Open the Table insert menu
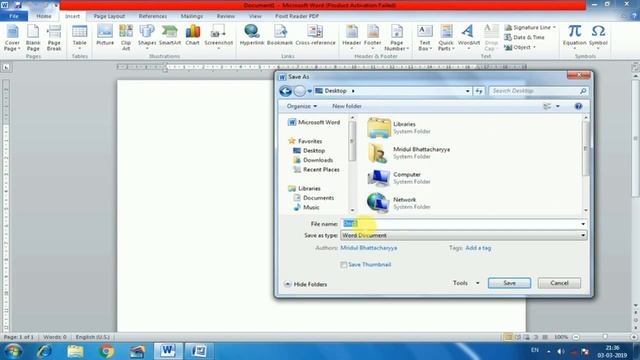Viewport: 640px width, 360px height. [79, 38]
